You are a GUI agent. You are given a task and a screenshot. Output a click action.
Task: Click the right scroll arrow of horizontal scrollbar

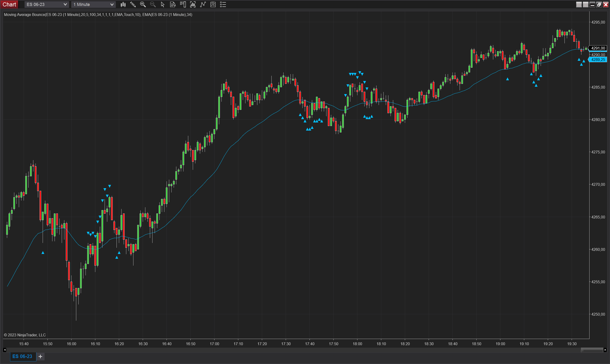tap(605, 350)
